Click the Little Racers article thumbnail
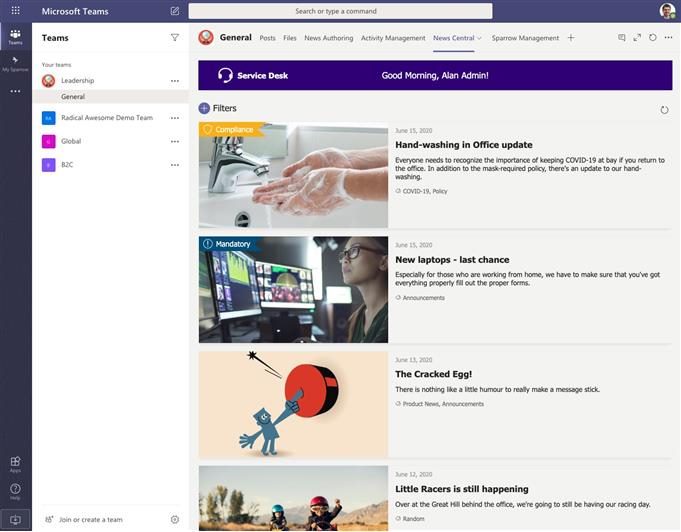The width and height of the screenshot is (681, 532). tap(293, 498)
